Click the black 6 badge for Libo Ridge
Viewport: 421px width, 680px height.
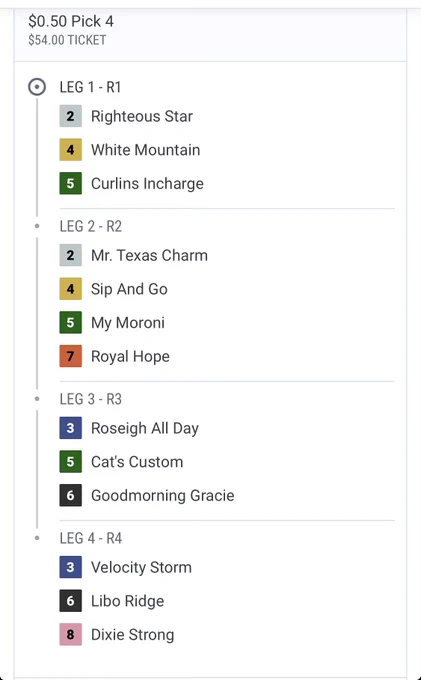coord(71,601)
